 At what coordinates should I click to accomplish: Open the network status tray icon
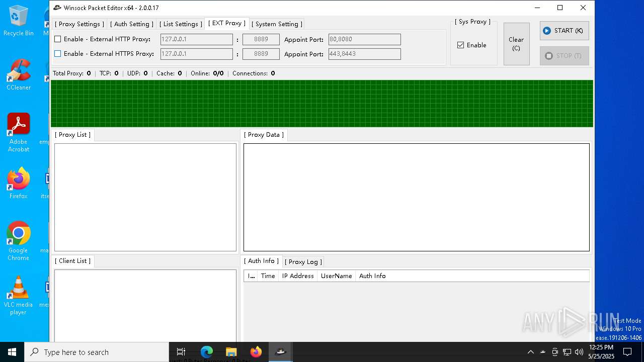pos(567,352)
